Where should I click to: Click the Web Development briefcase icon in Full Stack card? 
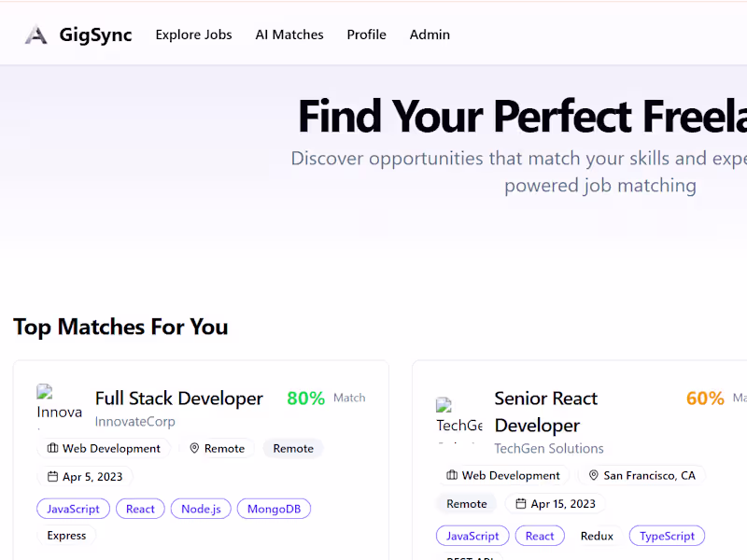point(53,449)
